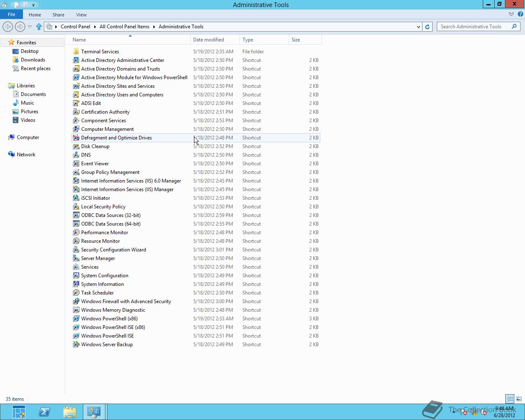Viewport: 525px width, 420px height.
Task: Select the Server Manager shortcut icon
Action: (x=76, y=258)
